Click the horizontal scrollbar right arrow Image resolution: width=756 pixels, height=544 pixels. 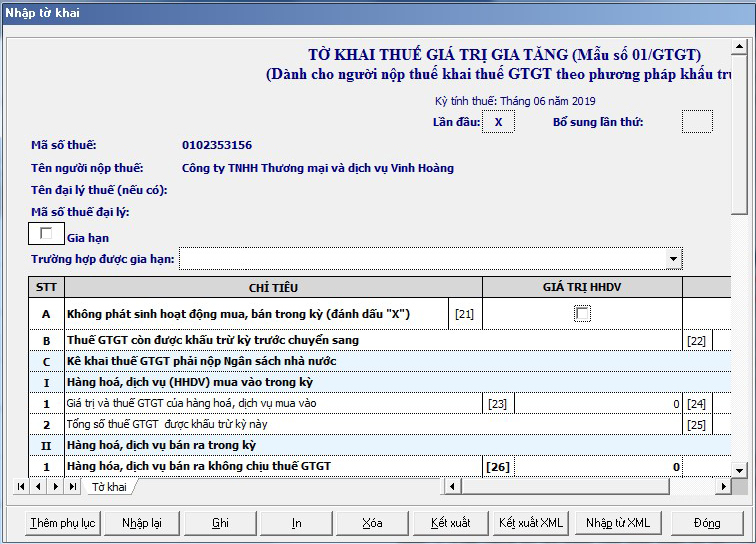(723, 486)
